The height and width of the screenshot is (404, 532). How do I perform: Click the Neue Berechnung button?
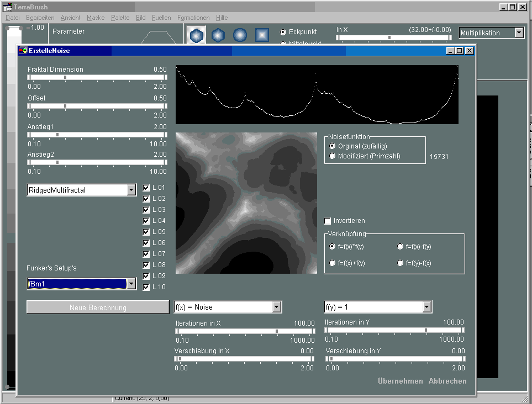tap(98, 307)
